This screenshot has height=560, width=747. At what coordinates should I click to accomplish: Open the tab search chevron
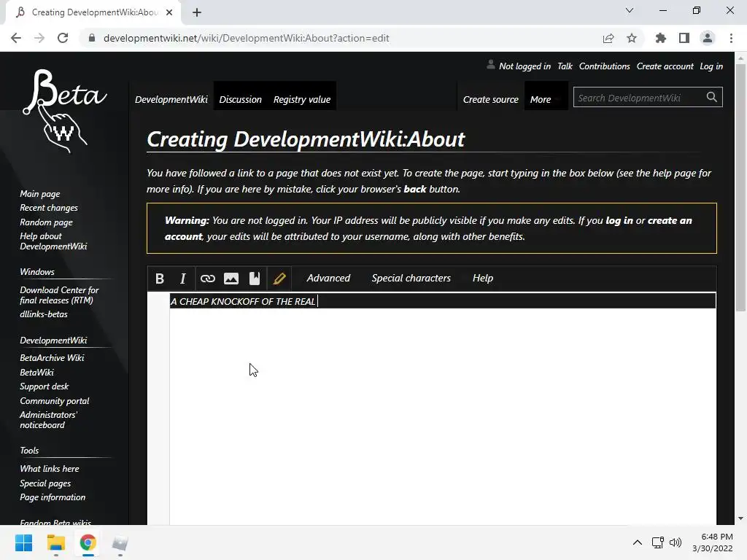pyautogui.click(x=630, y=10)
